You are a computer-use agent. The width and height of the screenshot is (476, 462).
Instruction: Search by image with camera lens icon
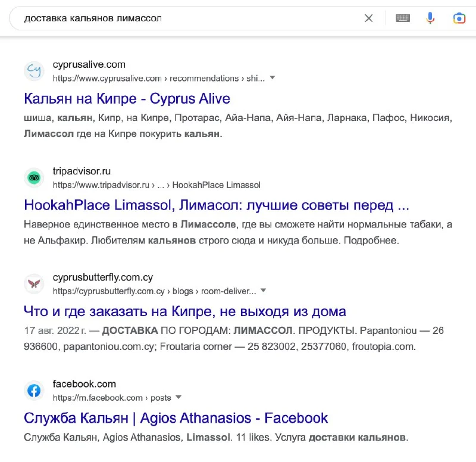click(459, 18)
